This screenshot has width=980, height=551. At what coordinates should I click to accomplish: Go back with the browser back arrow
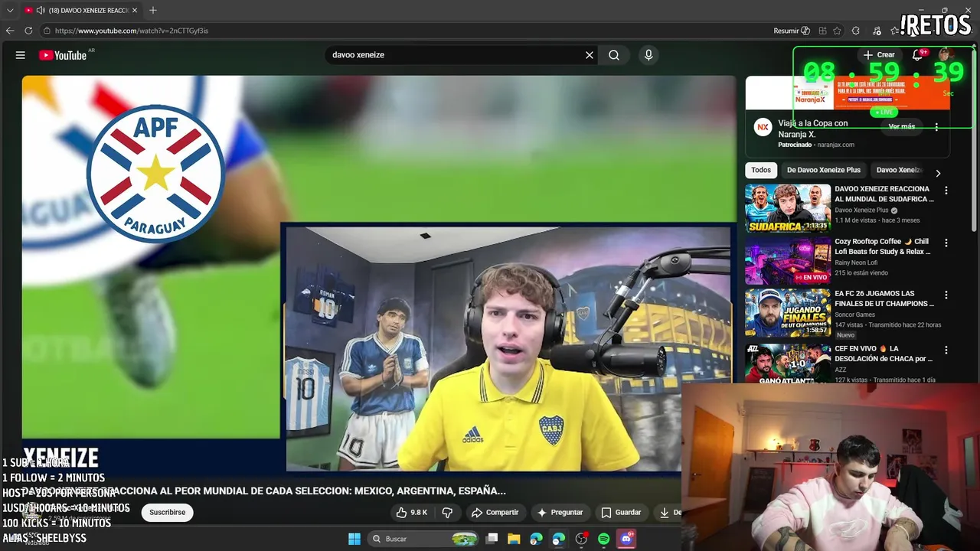pyautogui.click(x=10, y=31)
